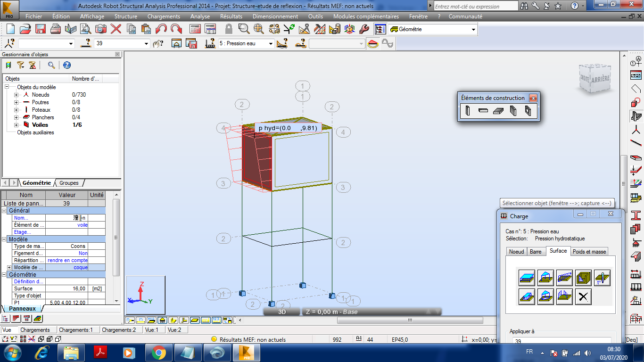Image resolution: width=644 pixels, height=362 pixels.
Task: Select hydrostatic pressure load icon in Charge
Action: tap(583, 278)
